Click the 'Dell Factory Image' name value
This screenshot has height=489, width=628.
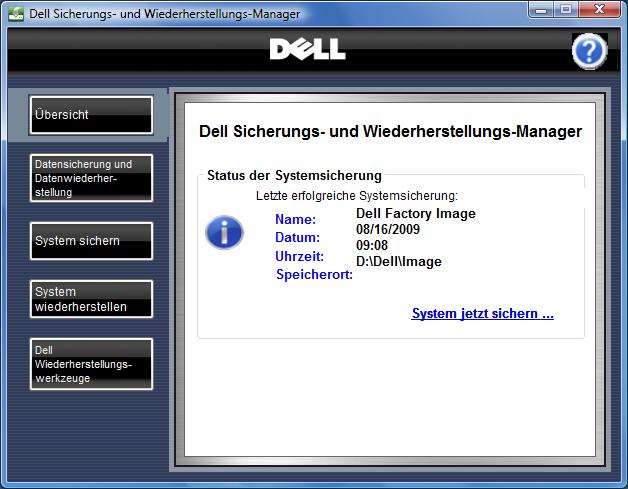tap(416, 213)
